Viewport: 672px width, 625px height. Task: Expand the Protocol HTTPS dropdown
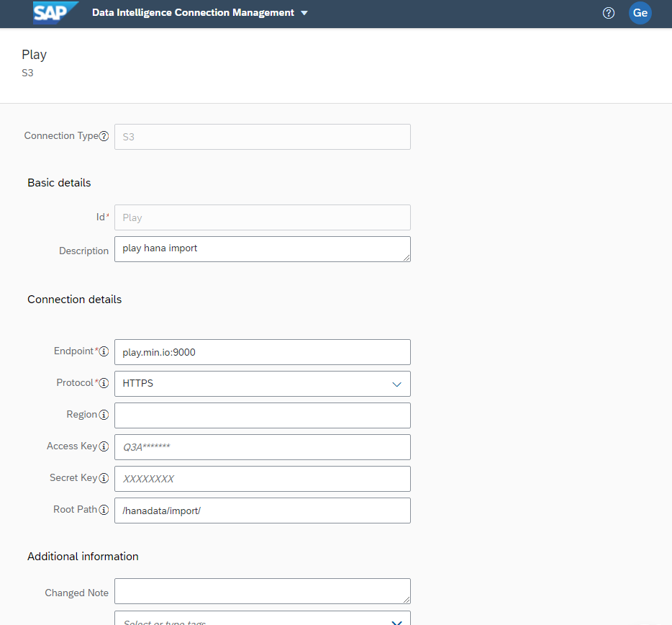(x=396, y=384)
